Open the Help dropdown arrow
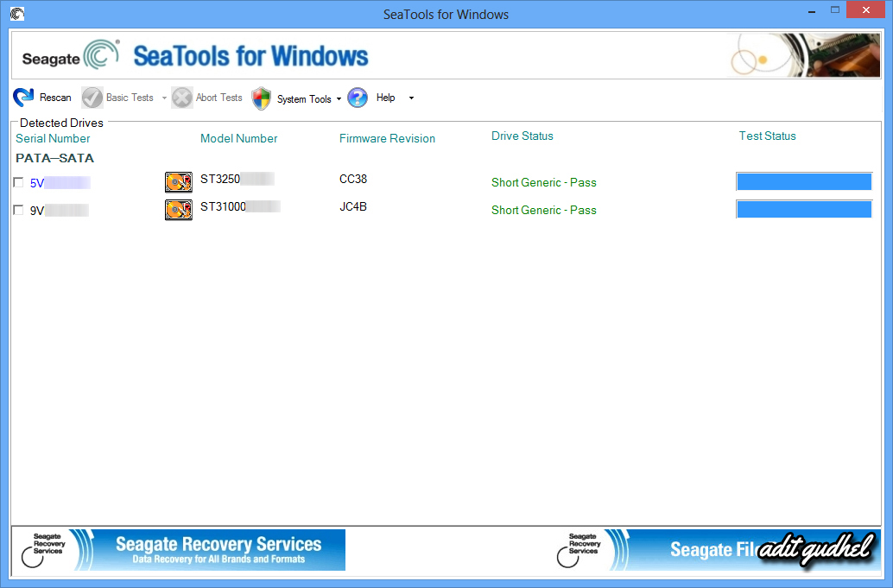Screen dimensions: 893x588 [411, 98]
